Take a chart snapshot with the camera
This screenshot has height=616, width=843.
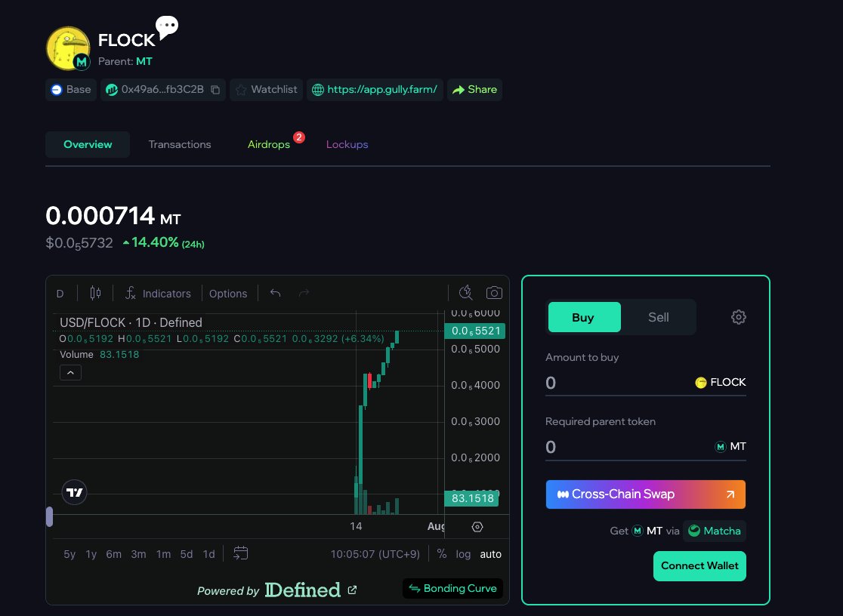(x=494, y=292)
